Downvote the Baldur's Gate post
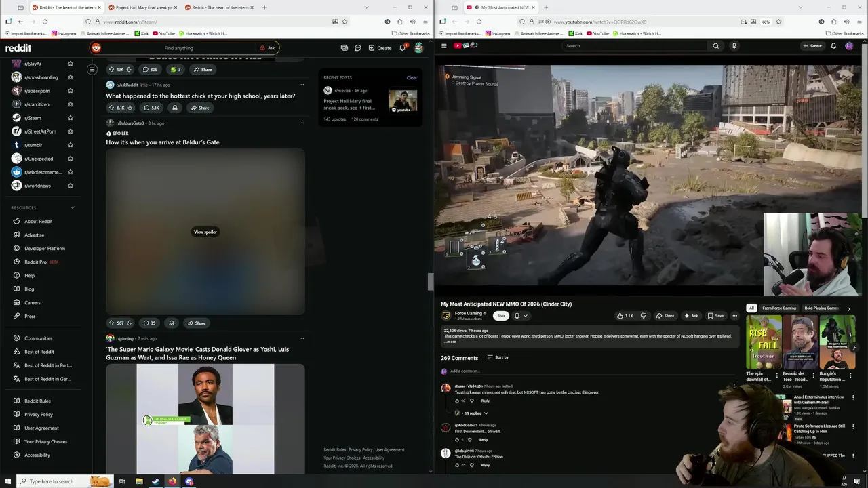This screenshot has width=868, height=488. pyautogui.click(x=129, y=323)
